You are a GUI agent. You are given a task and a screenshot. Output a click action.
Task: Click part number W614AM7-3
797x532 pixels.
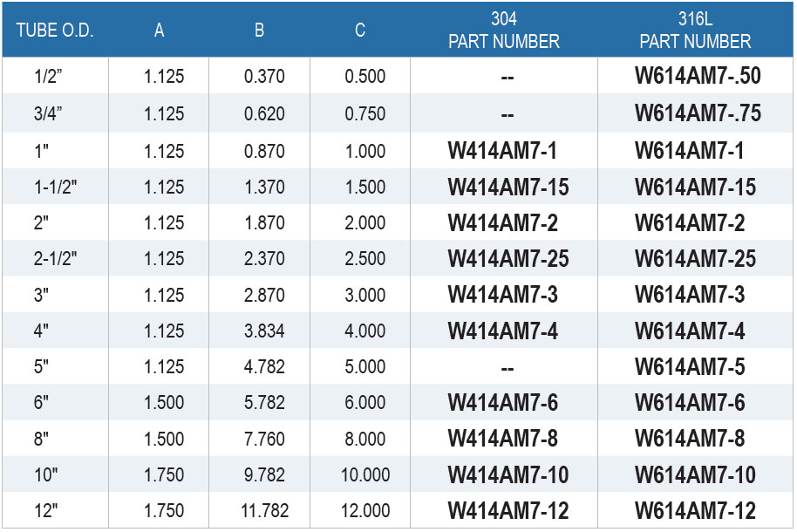(689, 295)
